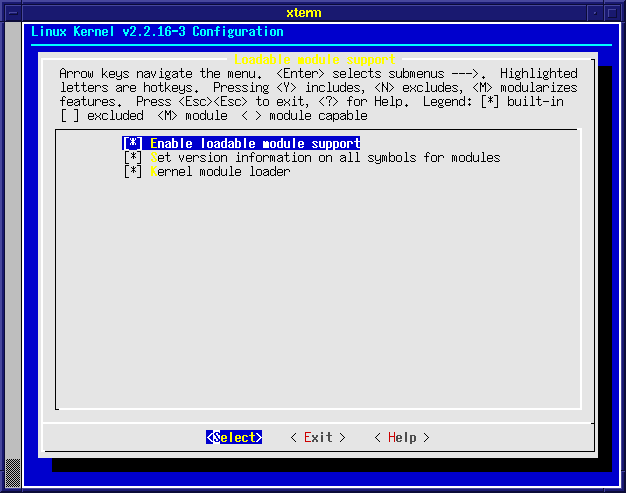Open Help from the bottom button row
Image resolution: width=626 pixels, height=493 pixels.
pyautogui.click(x=402, y=438)
